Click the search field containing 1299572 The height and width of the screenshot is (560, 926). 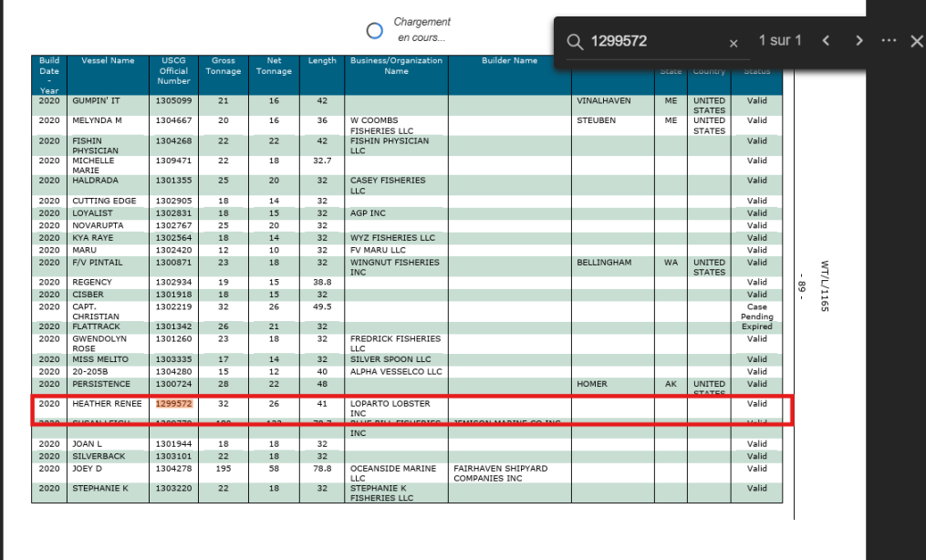click(x=652, y=42)
